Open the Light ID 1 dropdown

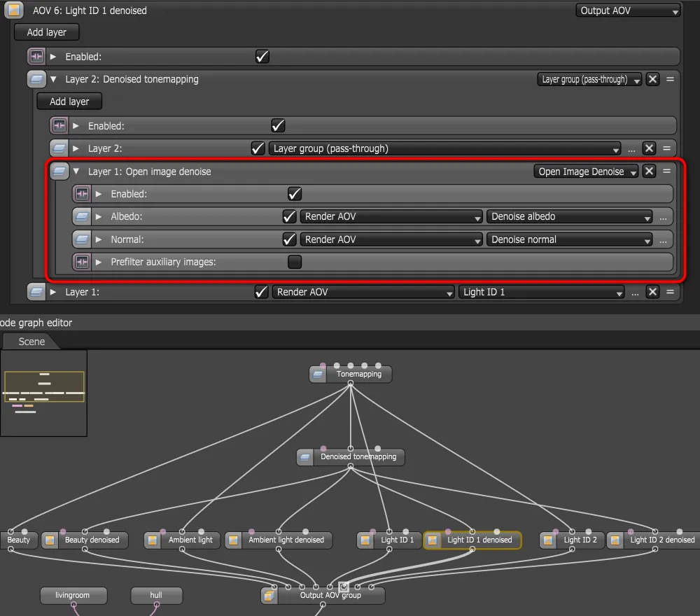click(541, 292)
